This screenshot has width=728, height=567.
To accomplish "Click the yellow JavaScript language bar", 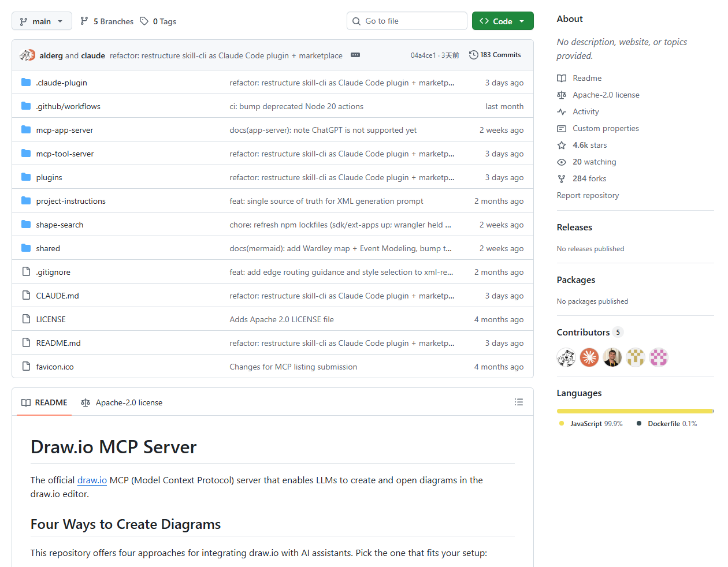I will pos(635,411).
